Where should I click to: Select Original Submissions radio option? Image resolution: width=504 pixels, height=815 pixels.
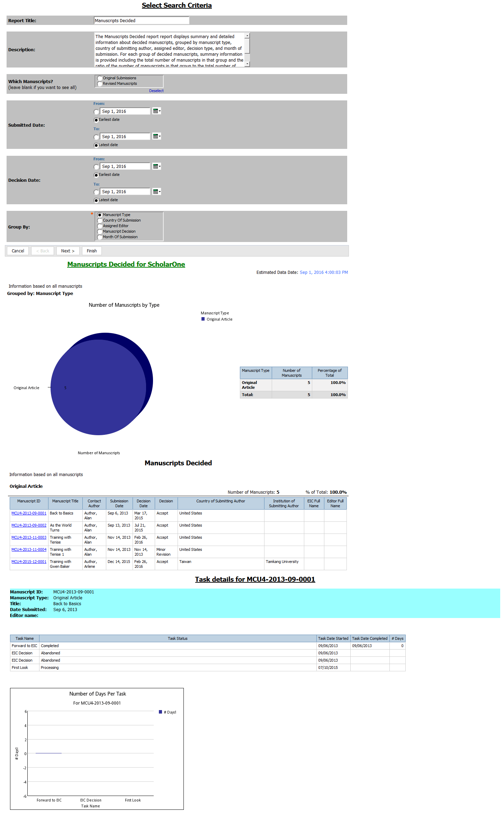[x=100, y=78]
